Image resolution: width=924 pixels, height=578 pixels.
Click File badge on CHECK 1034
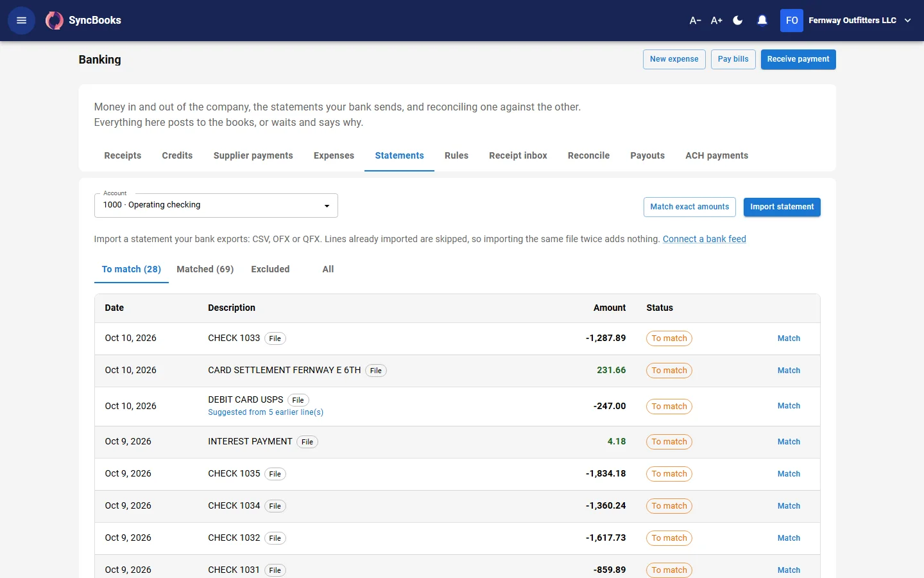coord(275,506)
